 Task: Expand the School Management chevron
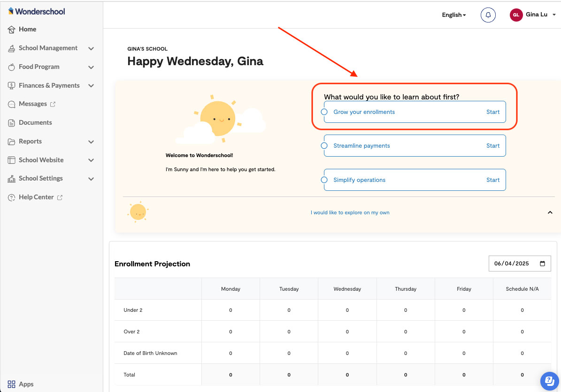(91, 48)
